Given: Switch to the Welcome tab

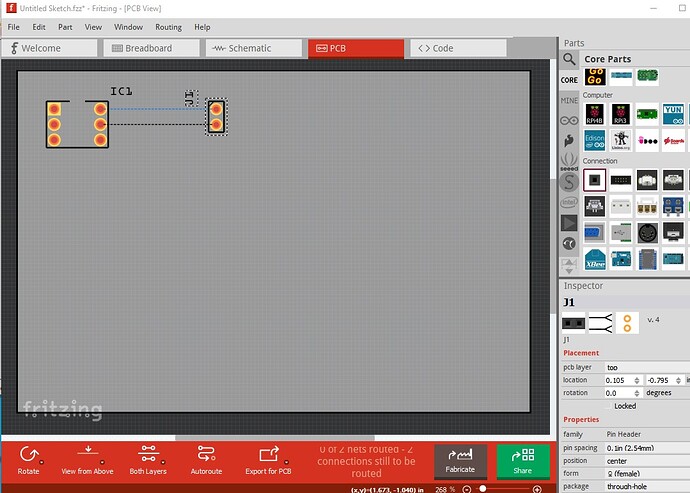Looking at the screenshot, I should tap(49, 48).
